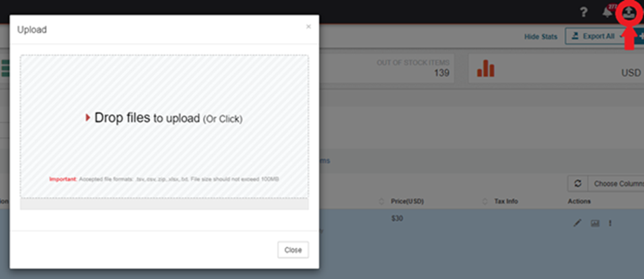The image size is (644, 279).
Task: Click the Hide Stats link
Action: (541, 36)
